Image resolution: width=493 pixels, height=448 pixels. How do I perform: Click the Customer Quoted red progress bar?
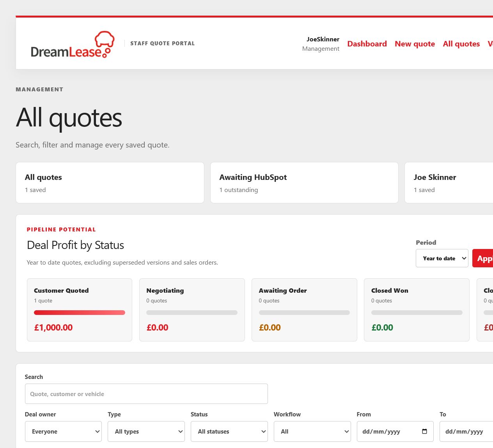pos(80,313)
